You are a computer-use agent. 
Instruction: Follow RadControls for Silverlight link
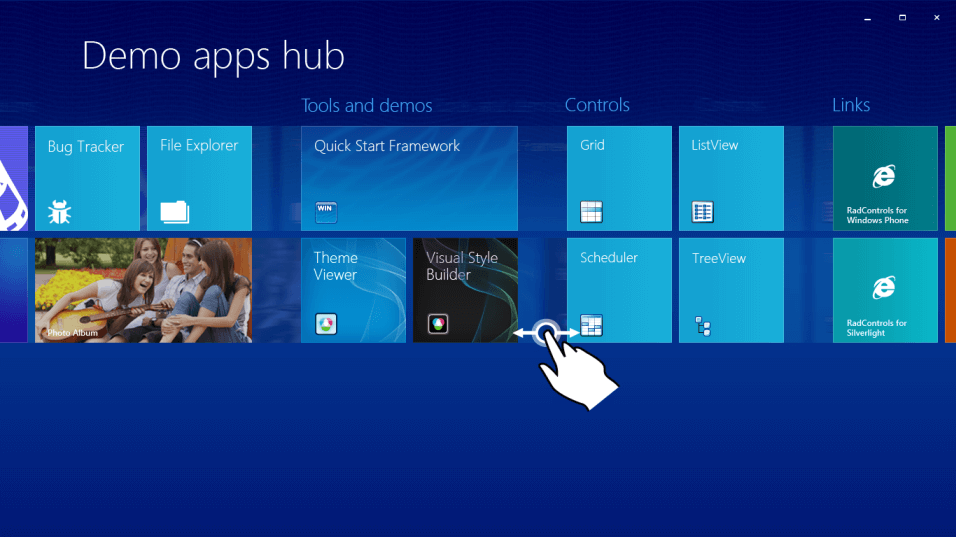tap(885, 290)
